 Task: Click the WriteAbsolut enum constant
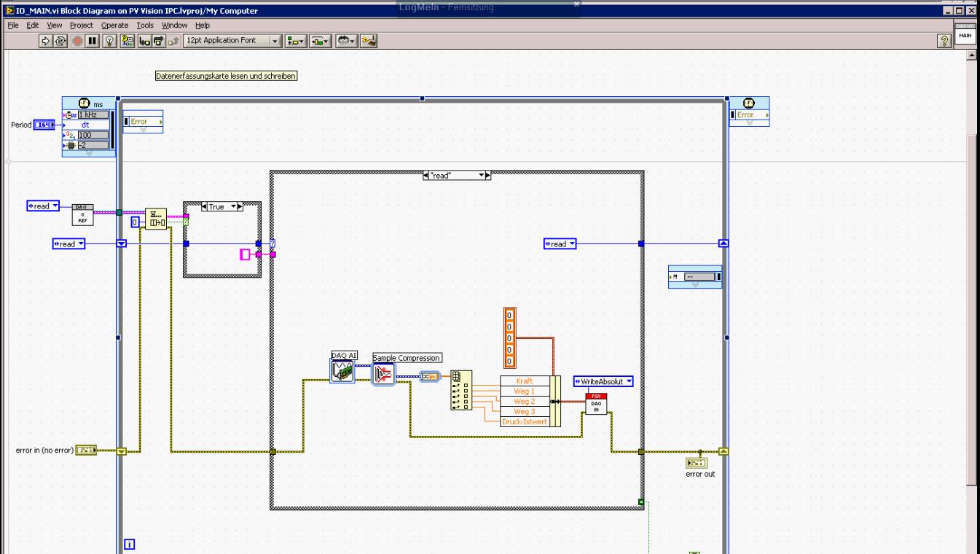(x=603, y=381)
